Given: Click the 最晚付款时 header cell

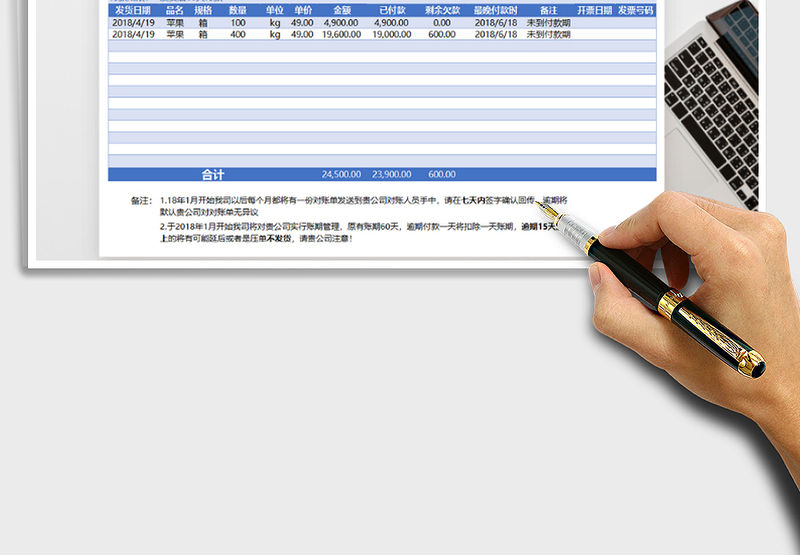Looking at the screenshot, I should point(496,10).
